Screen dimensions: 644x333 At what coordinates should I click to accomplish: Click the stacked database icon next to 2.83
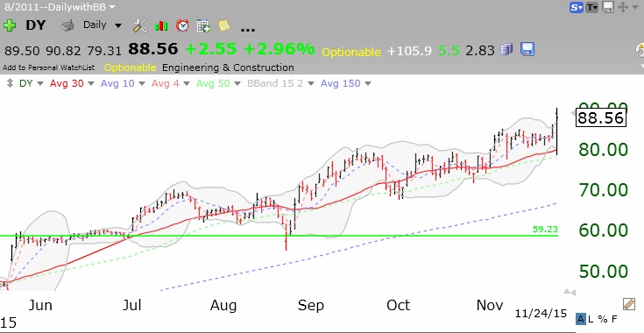[506, 50]
